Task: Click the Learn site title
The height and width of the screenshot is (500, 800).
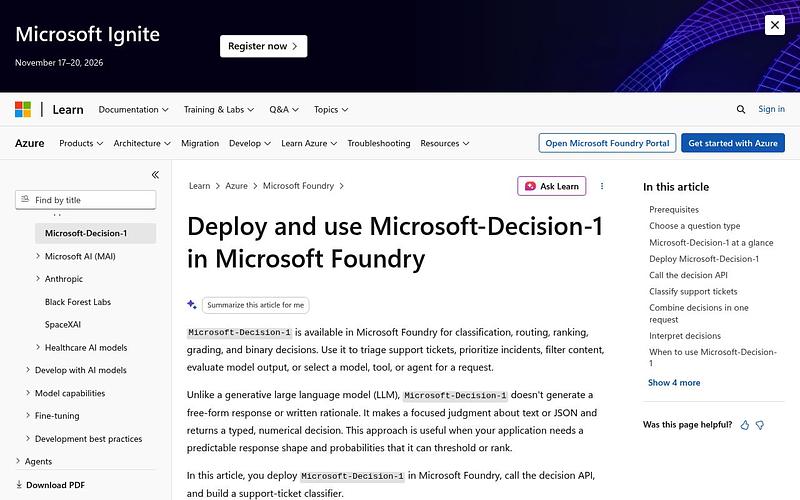Action: [68, 110]
